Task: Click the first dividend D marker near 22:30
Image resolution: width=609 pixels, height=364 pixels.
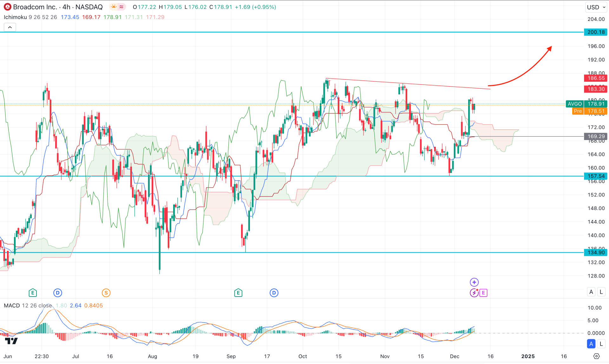Action: (58, 293)
